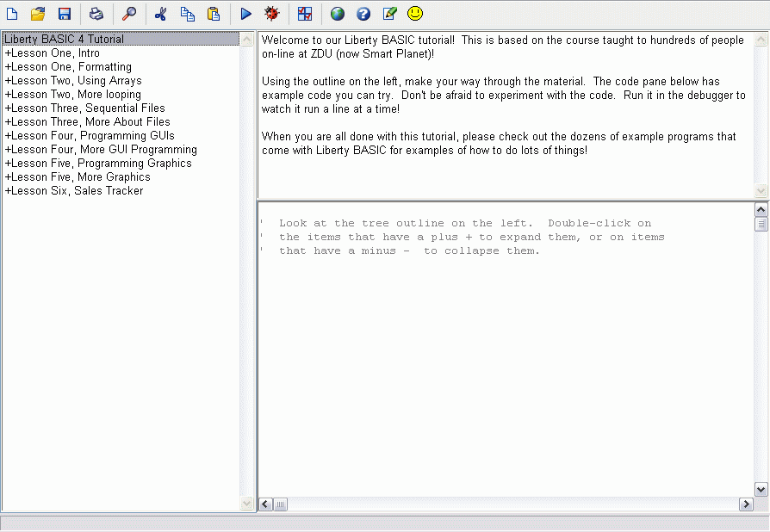Viewport: 770px width, 532px height.
Task: Click the smiley face icon on the toolbar
Action: [x=414, y=14]
